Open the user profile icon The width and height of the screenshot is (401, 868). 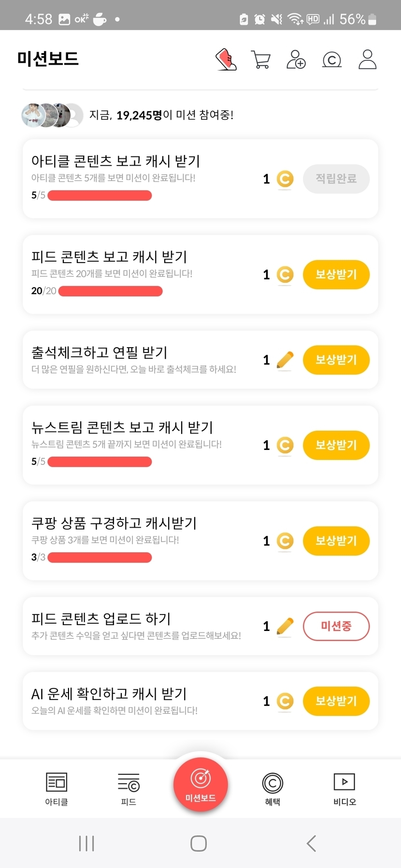tap(367, 59)
